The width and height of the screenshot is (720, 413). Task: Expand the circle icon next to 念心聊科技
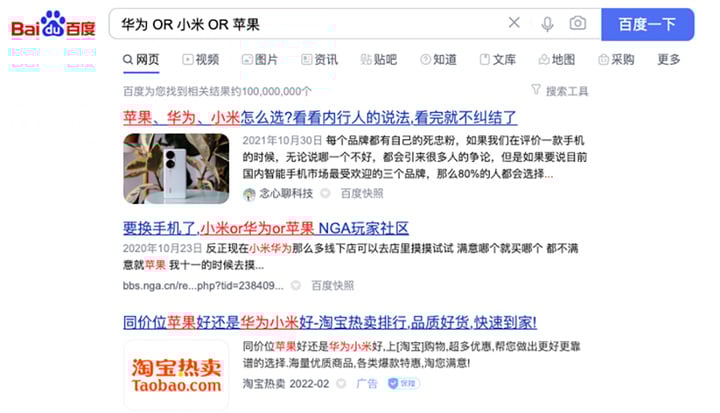point(325,193)
